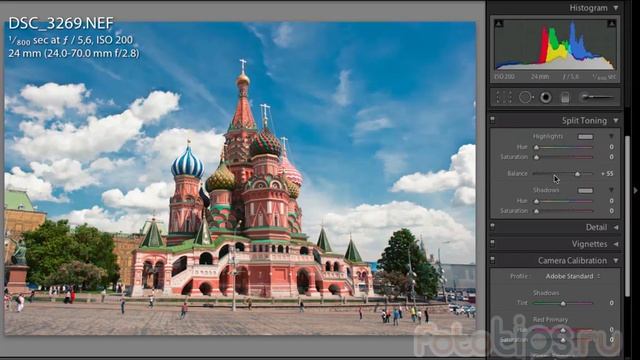Expand the Detail panel

tap(616, 227)
